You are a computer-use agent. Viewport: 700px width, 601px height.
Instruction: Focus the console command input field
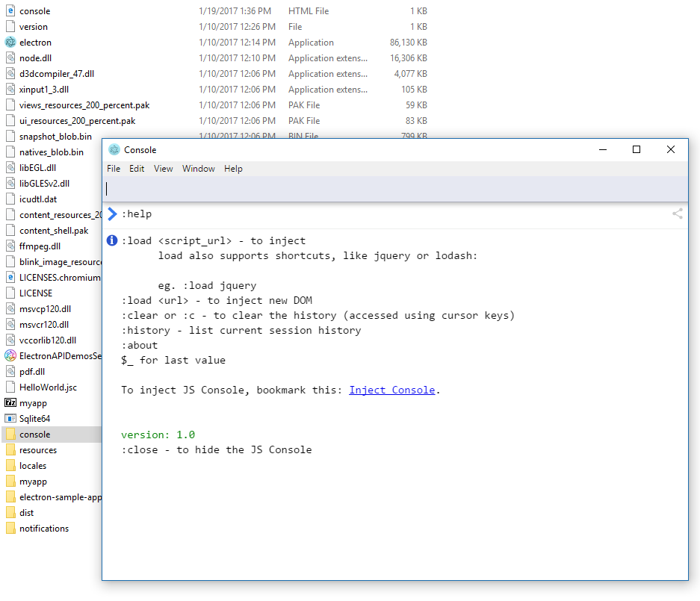[394, 190]
